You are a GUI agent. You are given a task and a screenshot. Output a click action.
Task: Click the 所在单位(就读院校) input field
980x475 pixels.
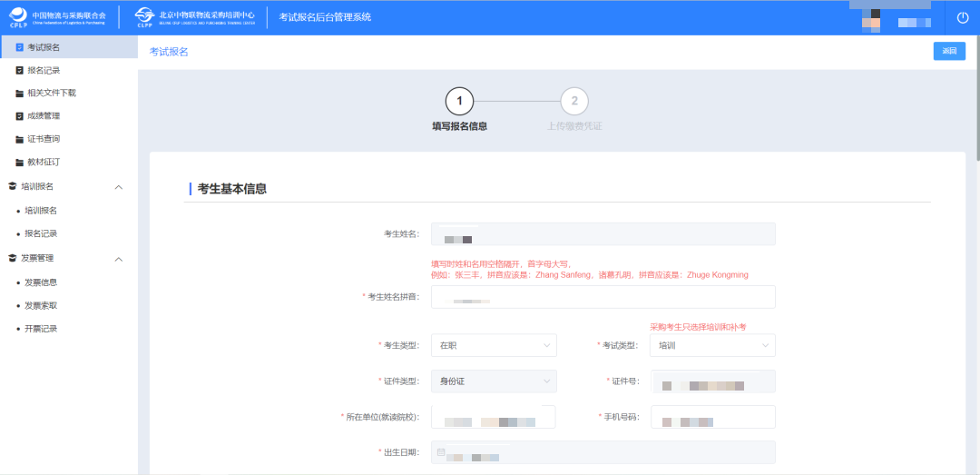pyautogui.click(x=493, y=417)
